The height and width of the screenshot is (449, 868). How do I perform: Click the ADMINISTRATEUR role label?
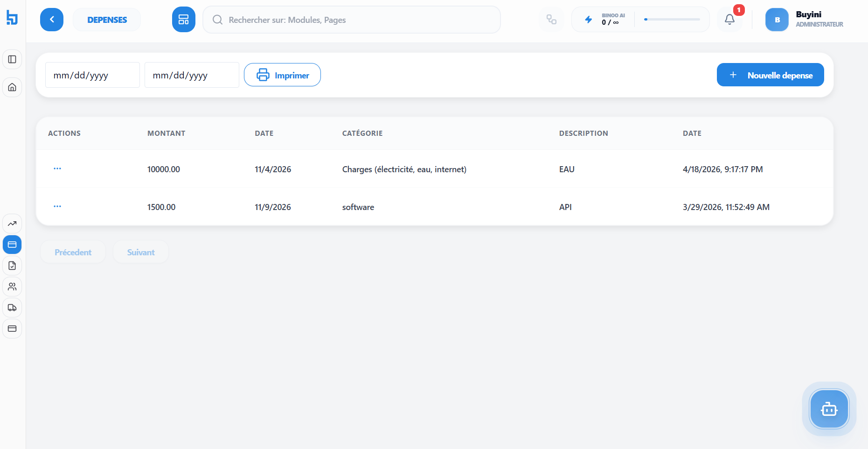pyautogui.click(x=819, y=24)
